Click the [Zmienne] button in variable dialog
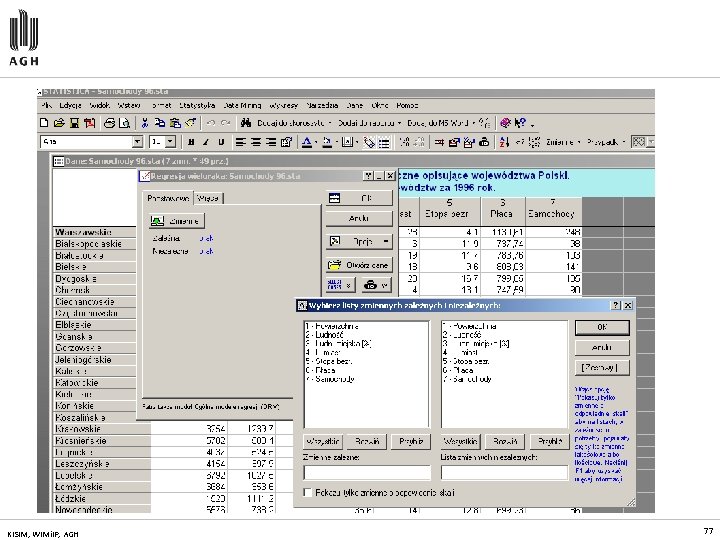Image resolution: width=720 pixels, height=540 pixels. pyautogui.click(x=602, y=368)
